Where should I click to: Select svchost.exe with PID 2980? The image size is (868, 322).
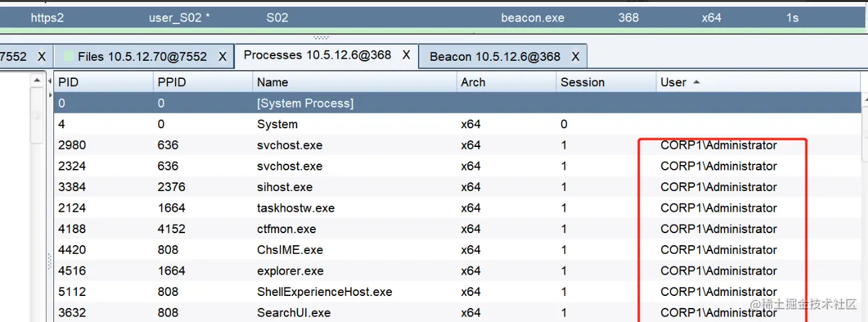290,145
